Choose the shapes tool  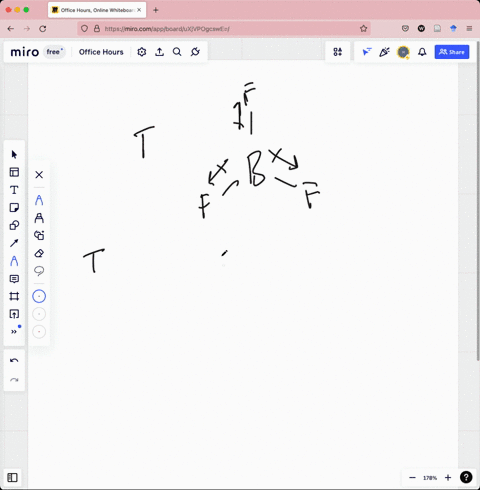14,225
